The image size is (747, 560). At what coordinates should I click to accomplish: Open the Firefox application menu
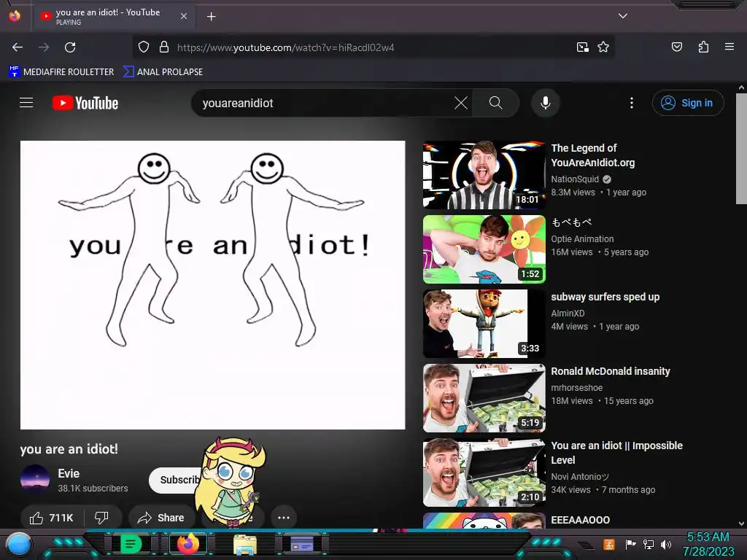[729, 47]
